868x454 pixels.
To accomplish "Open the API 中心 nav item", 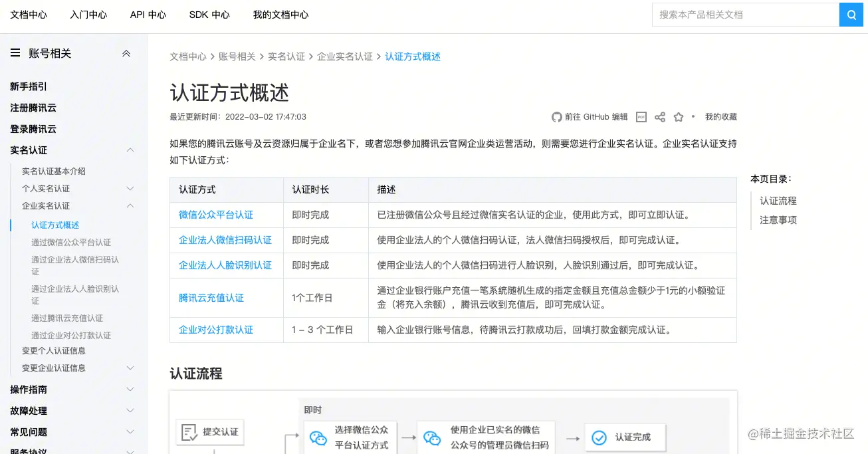I will pos(148,15).
